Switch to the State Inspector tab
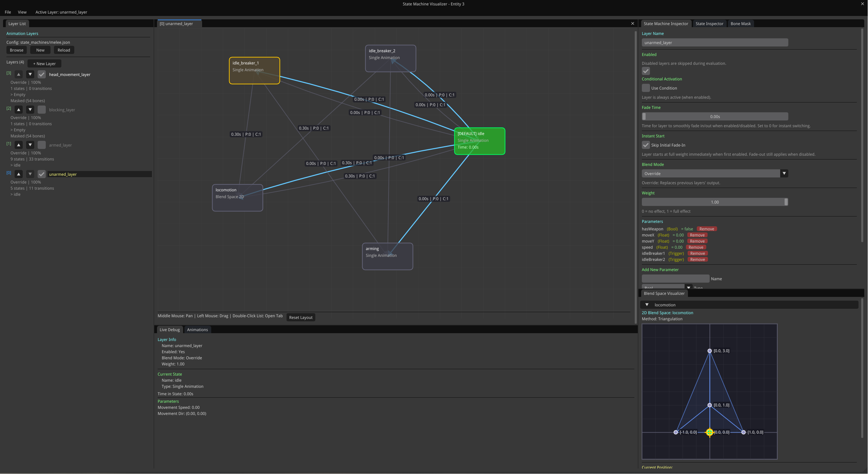The width and height of the screenshot is (868, 474). coord(709,23)
